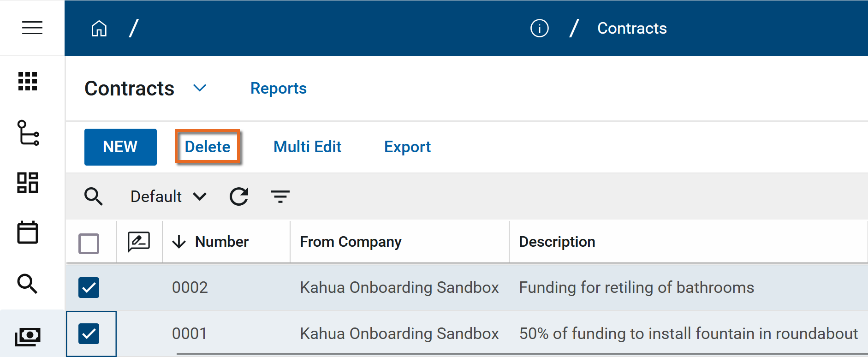Open the filter options icon
The height and width of the screenshot is (357, 868).
(x=280, y=196)
